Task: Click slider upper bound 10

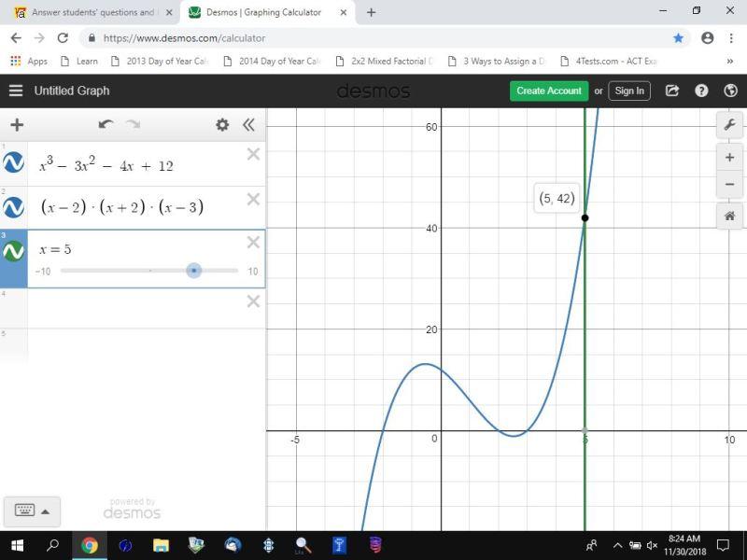Action: 252,272
